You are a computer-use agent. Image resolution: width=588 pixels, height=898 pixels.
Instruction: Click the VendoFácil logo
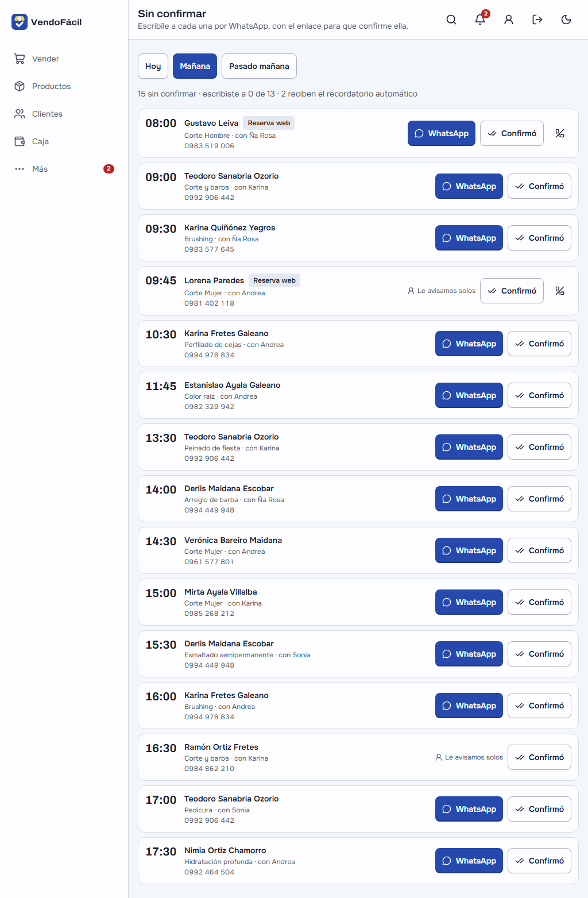[47, 22]
